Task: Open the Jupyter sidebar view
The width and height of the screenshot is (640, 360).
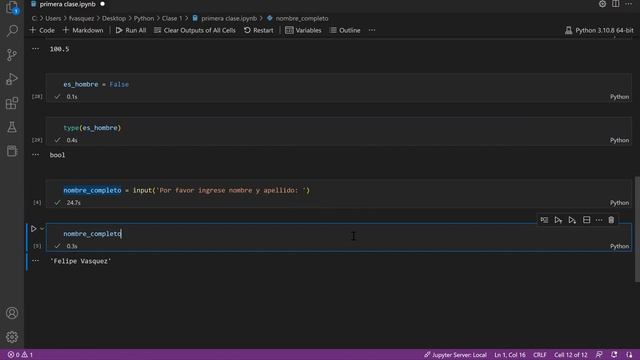Action: tap(12, 151)
